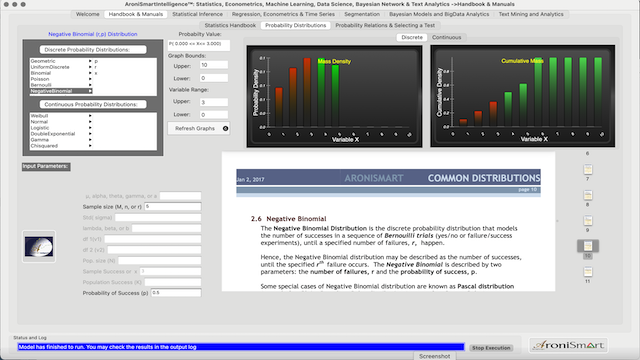The image size is (640, 360).
Task: Open Regression, Econometrics & Time Series tab
Action: tap(283, 14)
